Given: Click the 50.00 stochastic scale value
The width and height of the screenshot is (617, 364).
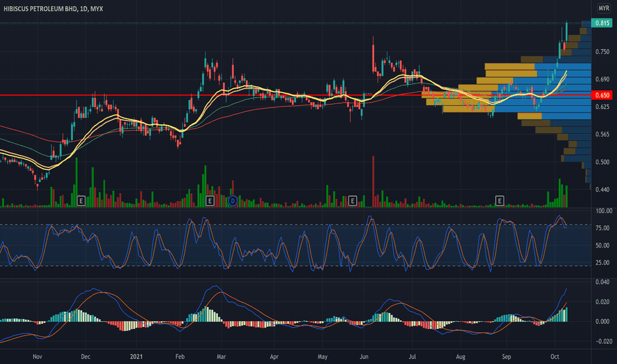Looking at the screenshot, I should pyautogui.click(x=602, y=246).
